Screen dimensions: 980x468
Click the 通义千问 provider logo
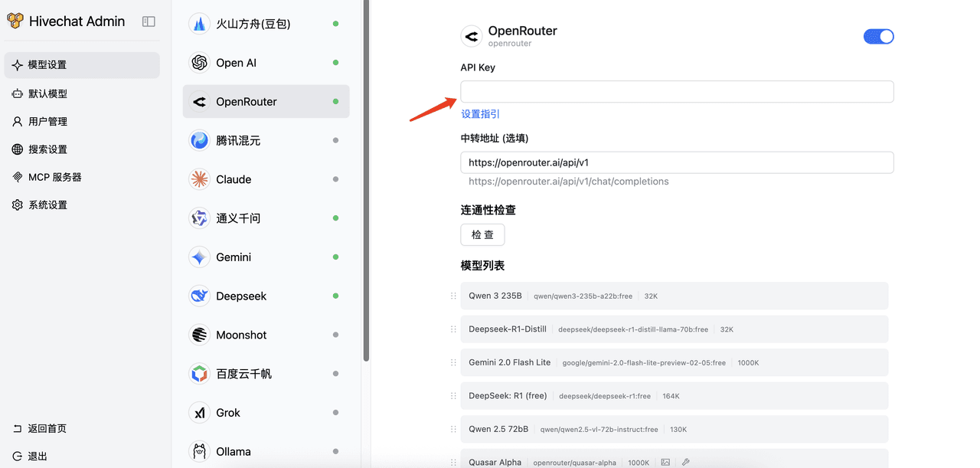coord(199,218)
